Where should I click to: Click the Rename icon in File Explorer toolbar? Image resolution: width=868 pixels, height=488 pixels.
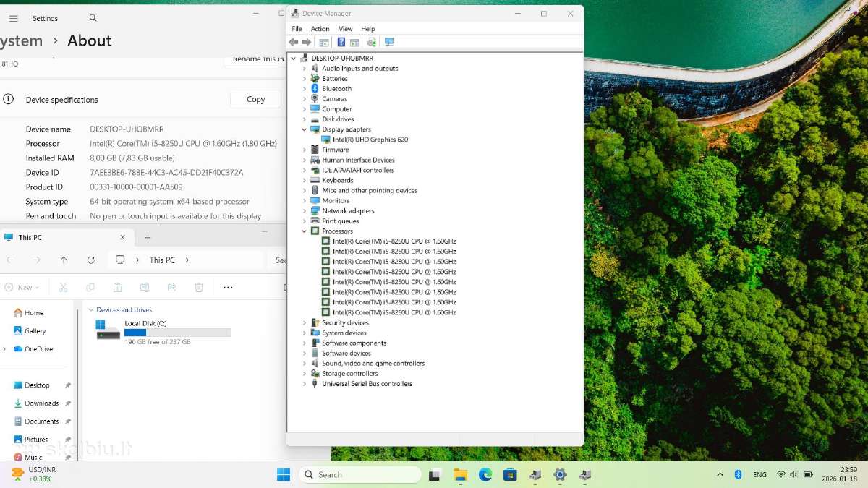click(x=145, y=287)
